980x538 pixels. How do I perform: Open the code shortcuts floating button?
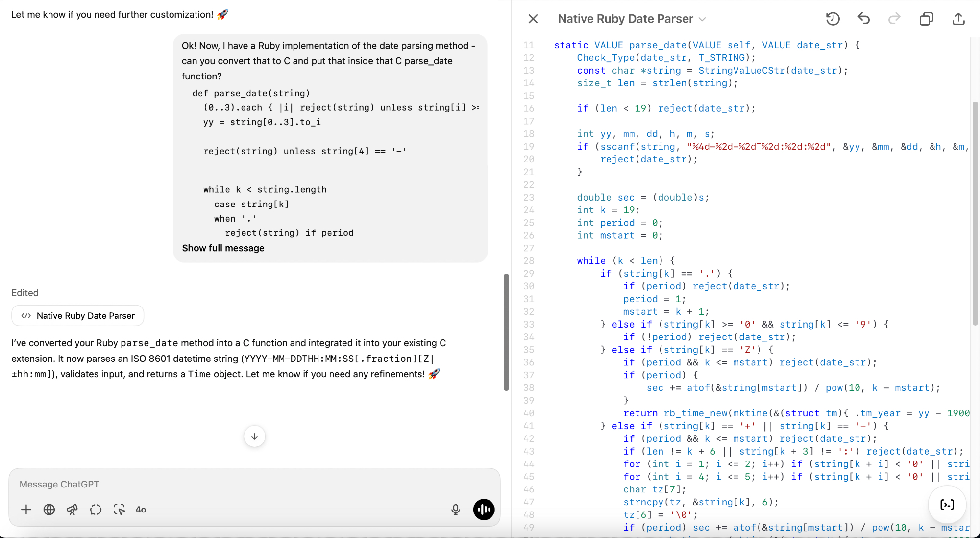point(947,505)
